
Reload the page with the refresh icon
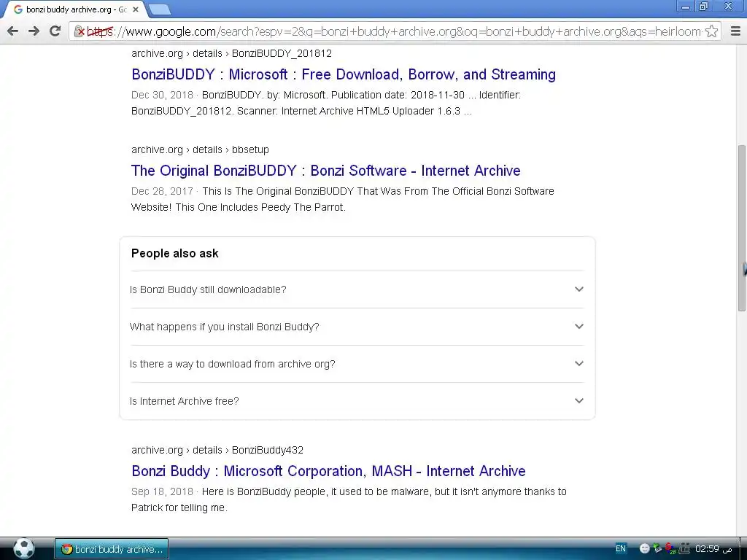coord(55,31)
